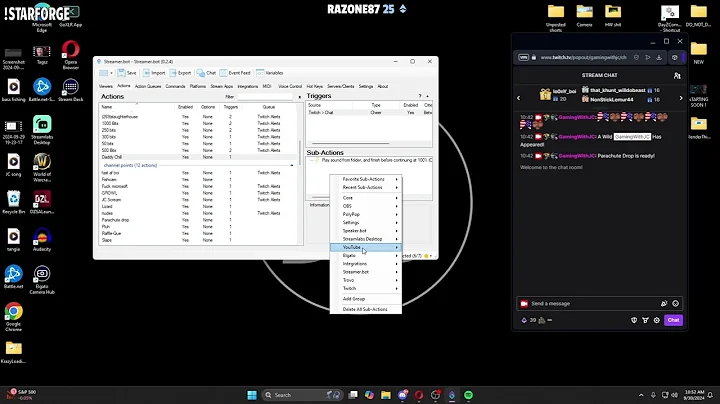The width and height of the screenshot is (720, 404).
Task: Click the Triggers horizontal scrollbar
Action: tap(351, 143)
